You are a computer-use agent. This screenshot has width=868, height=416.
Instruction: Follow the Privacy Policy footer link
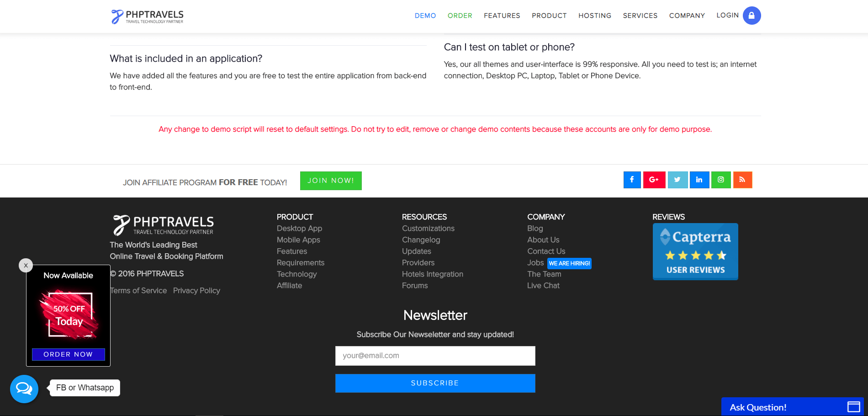click(196, 291)
